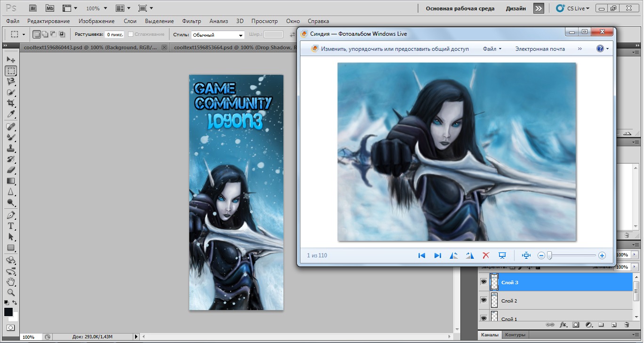
Task: Select the Blur tool
Action: click(11, 191)
